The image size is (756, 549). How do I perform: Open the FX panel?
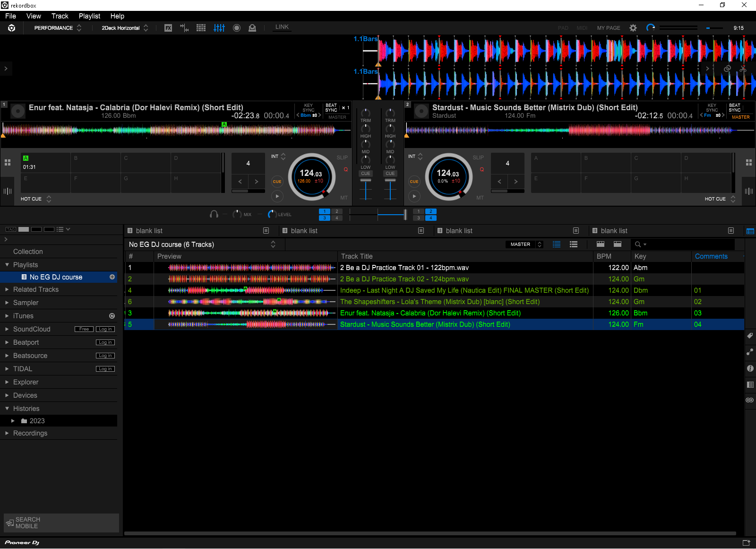tap(168, 28)
